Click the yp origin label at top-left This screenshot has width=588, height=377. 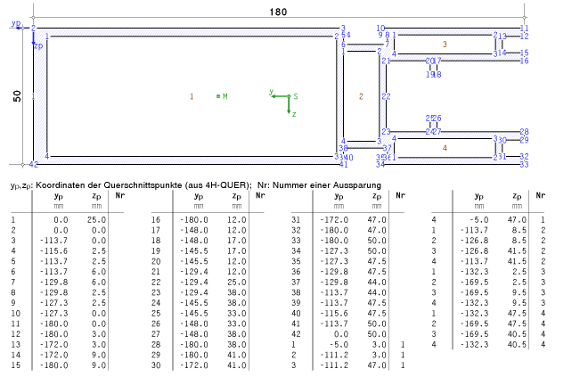[15, 26]
